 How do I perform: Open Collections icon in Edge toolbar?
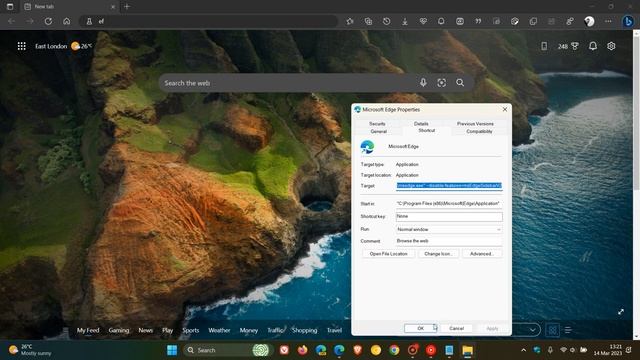[368, 21]
